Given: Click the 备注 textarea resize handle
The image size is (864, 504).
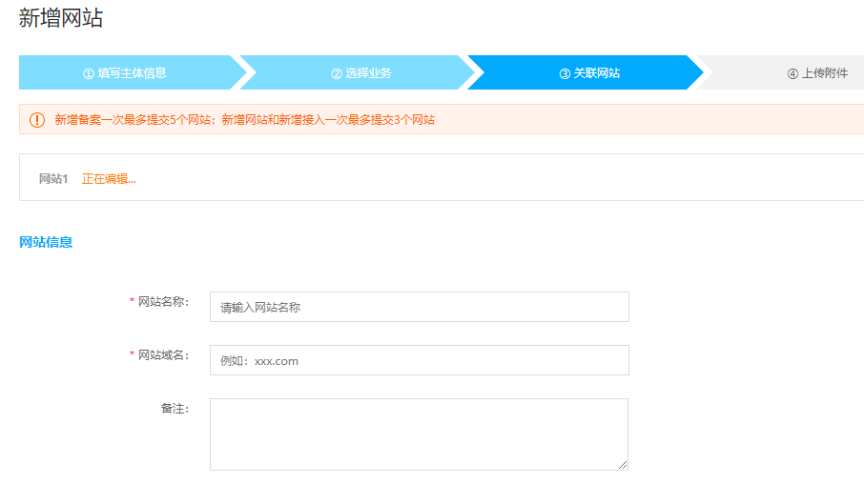Looking at the screenshot, I should tap(623, 465).
